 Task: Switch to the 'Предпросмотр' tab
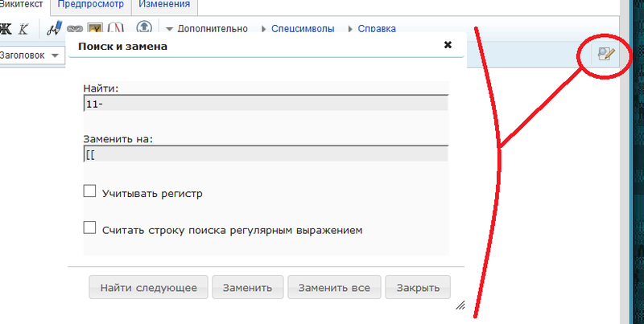click(89, 6)
